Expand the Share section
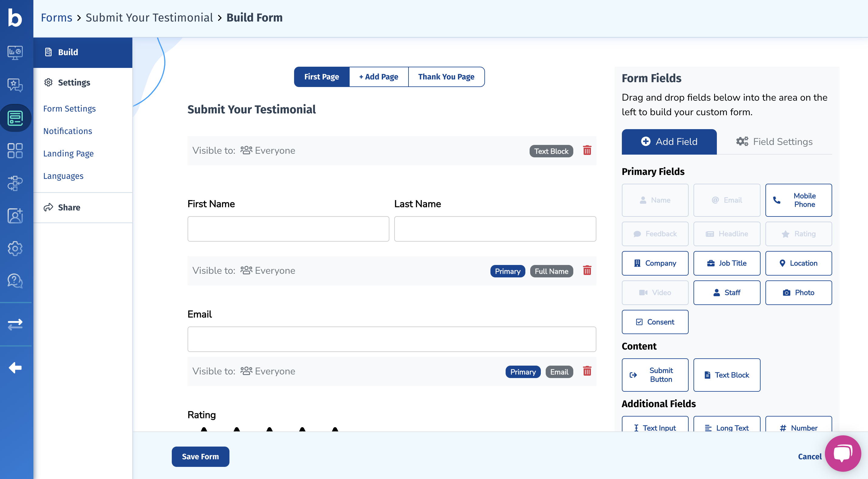 click(69, 207)
